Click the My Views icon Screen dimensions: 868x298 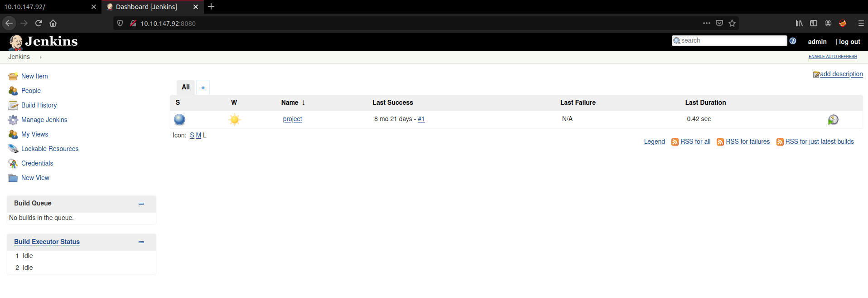(13, 134)
